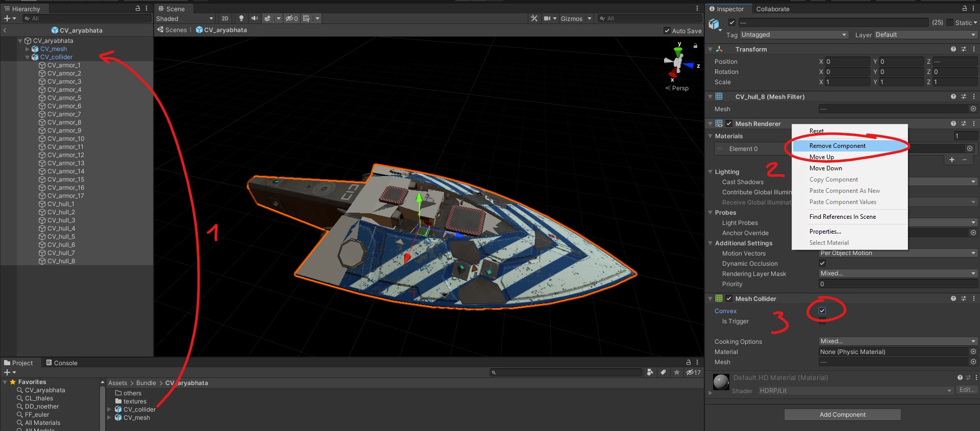Click Search by Type icon in Project

[x=650, y=372]
